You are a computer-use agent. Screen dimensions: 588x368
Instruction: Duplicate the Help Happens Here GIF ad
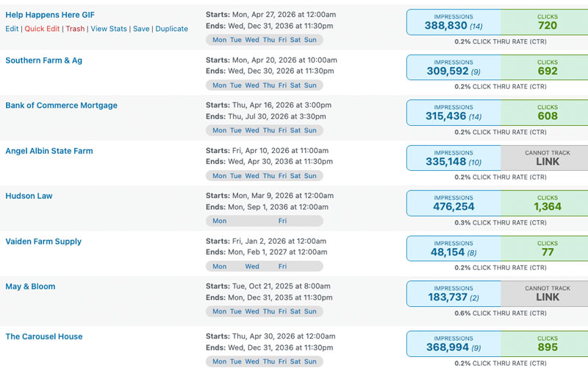coord(172,29)
